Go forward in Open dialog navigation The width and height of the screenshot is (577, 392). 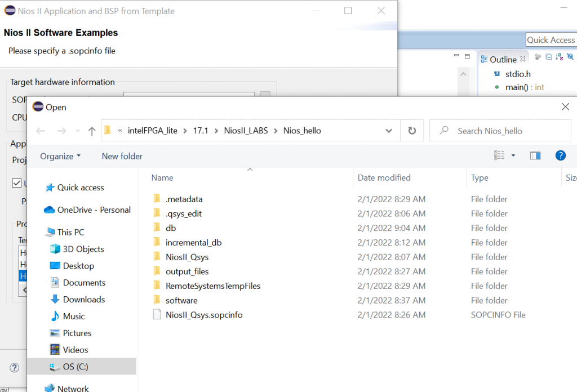click(61, 131)
